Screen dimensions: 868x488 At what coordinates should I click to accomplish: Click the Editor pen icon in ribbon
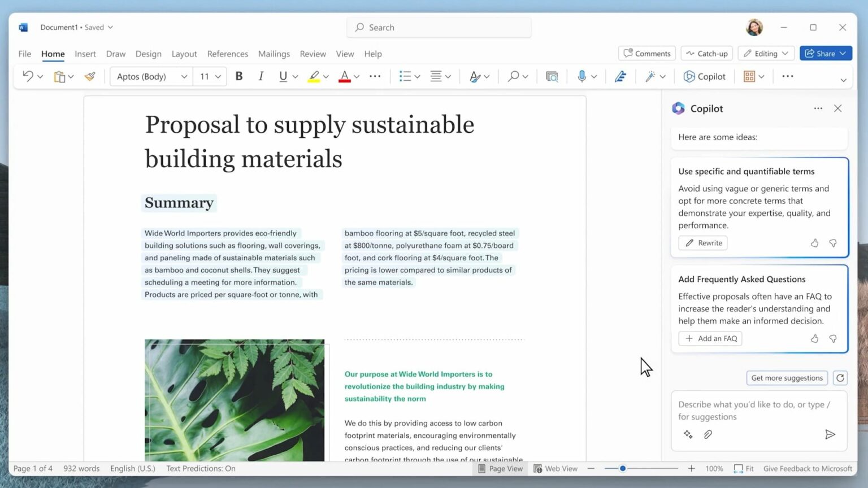point(620,76)
